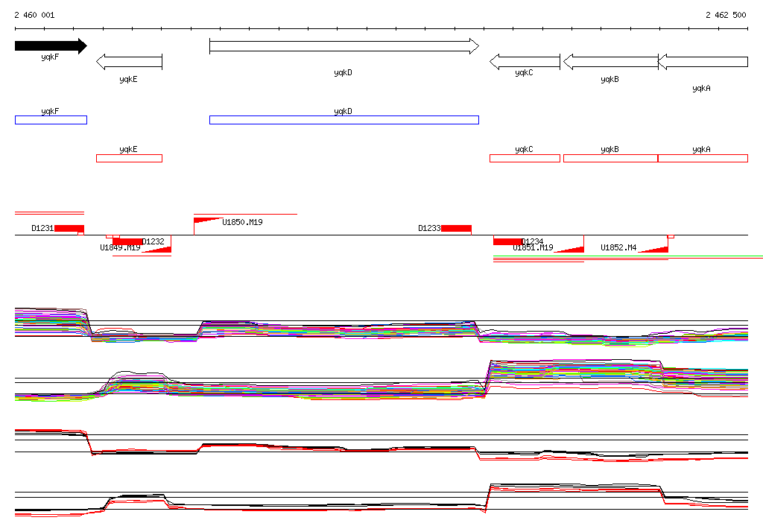Select the long white yqkD gene arrow

[x=344, y=46]
